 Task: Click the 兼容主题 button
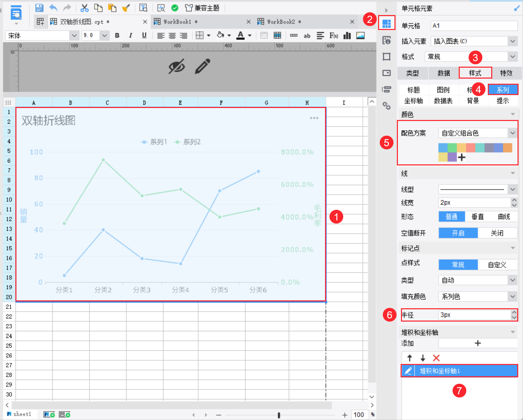tap(202, 8)
